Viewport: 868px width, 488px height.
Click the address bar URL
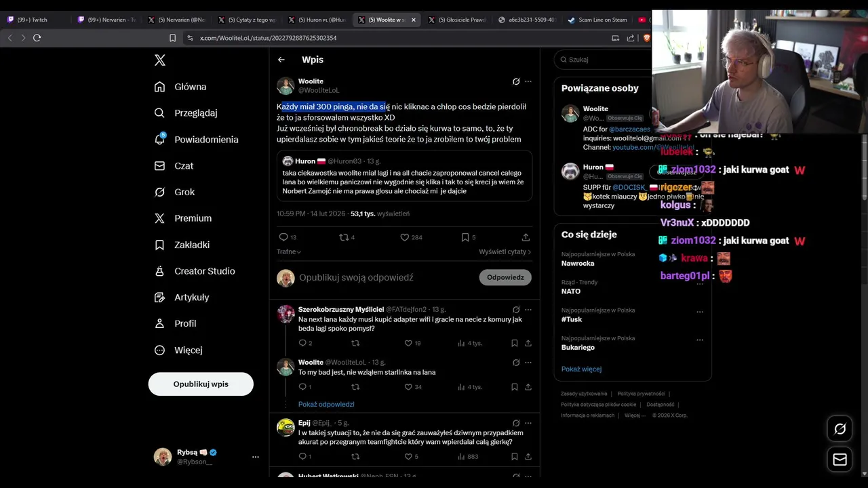click(x=269, y=38)
